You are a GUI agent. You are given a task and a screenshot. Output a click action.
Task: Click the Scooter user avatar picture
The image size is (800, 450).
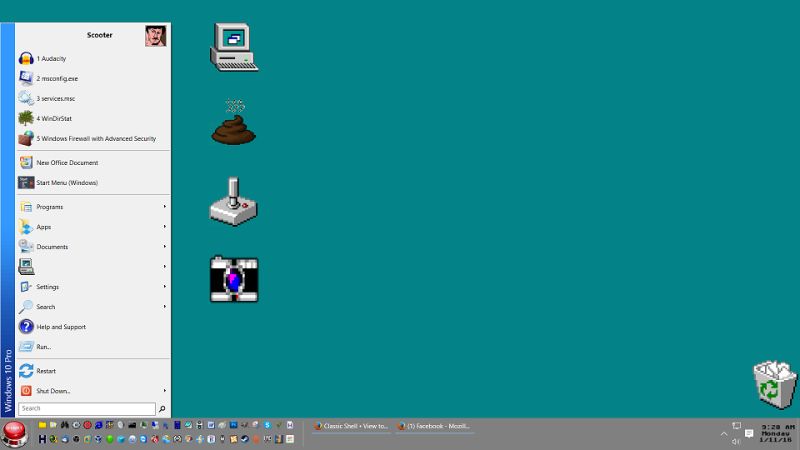156,36
